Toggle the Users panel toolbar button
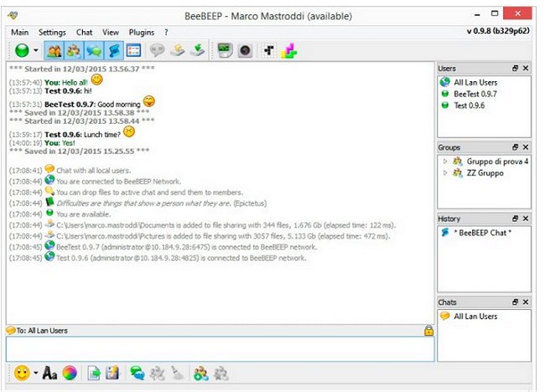 tap(54, 51)
